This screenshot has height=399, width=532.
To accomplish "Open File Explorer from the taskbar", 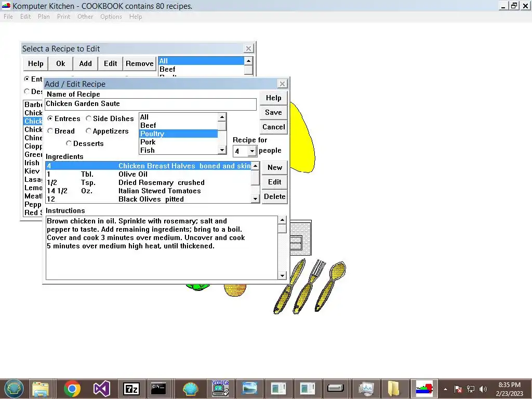I will [x=41, y=389].
